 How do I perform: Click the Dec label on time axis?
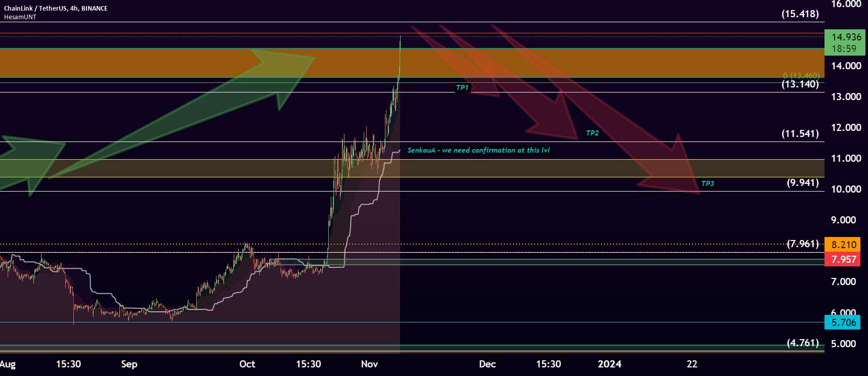pyautogui.click(x=488, y=364)
